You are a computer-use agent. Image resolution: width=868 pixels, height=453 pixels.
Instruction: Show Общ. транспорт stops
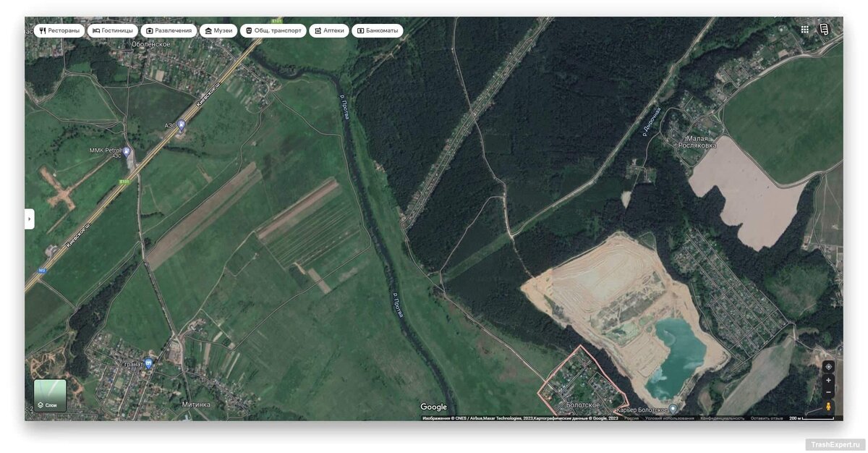tap(273, 31)
